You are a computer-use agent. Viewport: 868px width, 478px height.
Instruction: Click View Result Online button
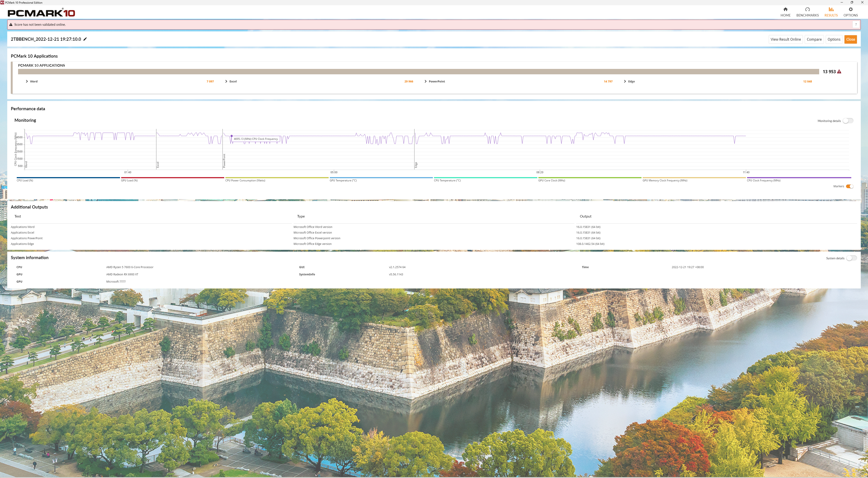tap(785, 39)
